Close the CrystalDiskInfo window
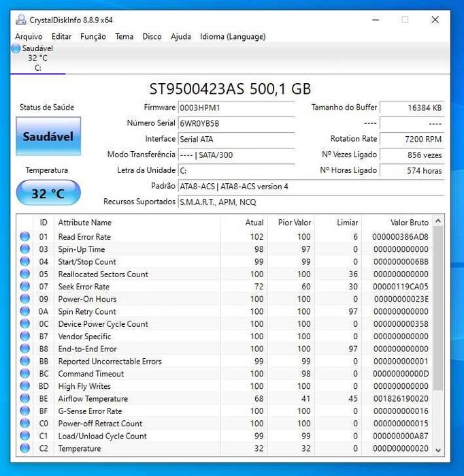This screenshot has width=464, height=476. point(435,20)
